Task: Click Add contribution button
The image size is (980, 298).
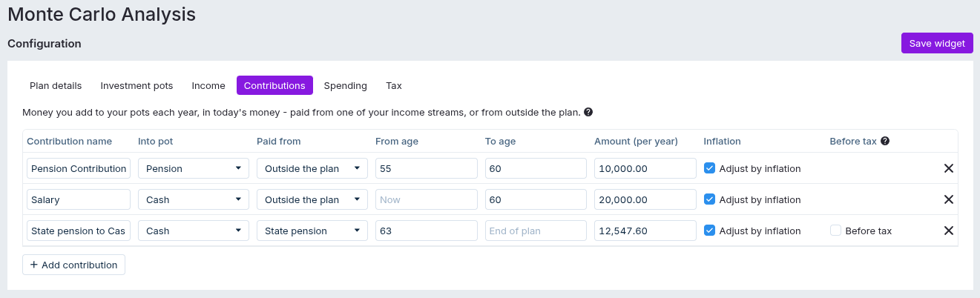Action: point(73,265)
